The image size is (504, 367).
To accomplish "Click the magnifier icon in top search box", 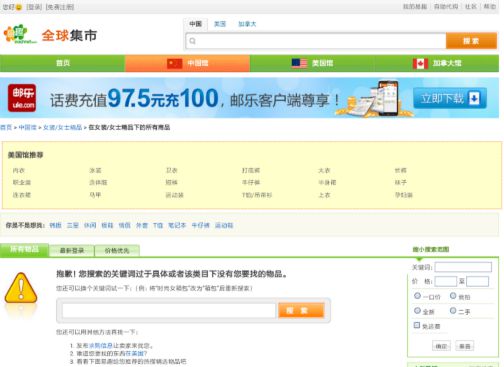I will (x=192, y=41).
